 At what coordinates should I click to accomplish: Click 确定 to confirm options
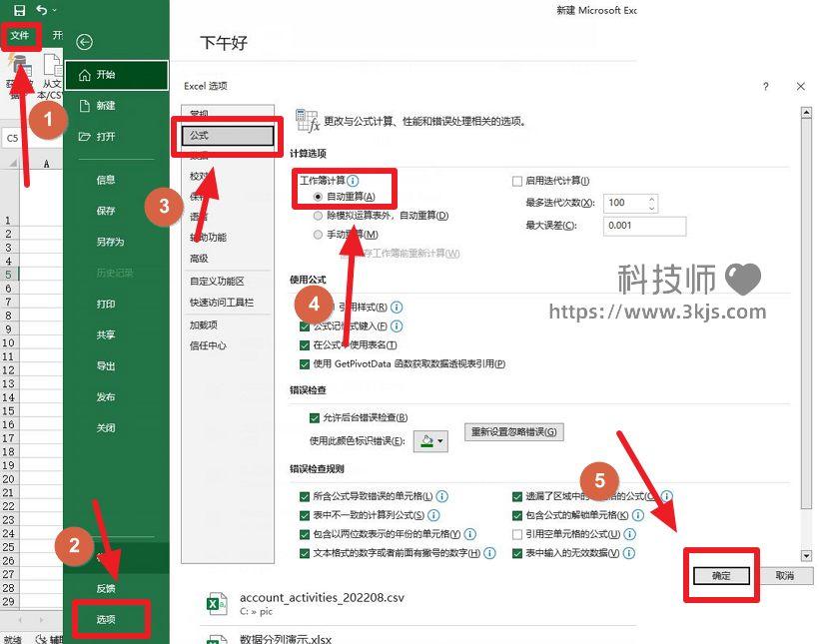pyautogui.click(x=721, y=575)
